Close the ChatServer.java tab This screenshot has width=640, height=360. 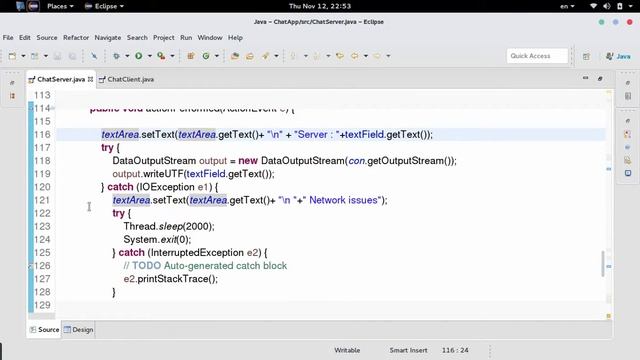tap(91, 79)
